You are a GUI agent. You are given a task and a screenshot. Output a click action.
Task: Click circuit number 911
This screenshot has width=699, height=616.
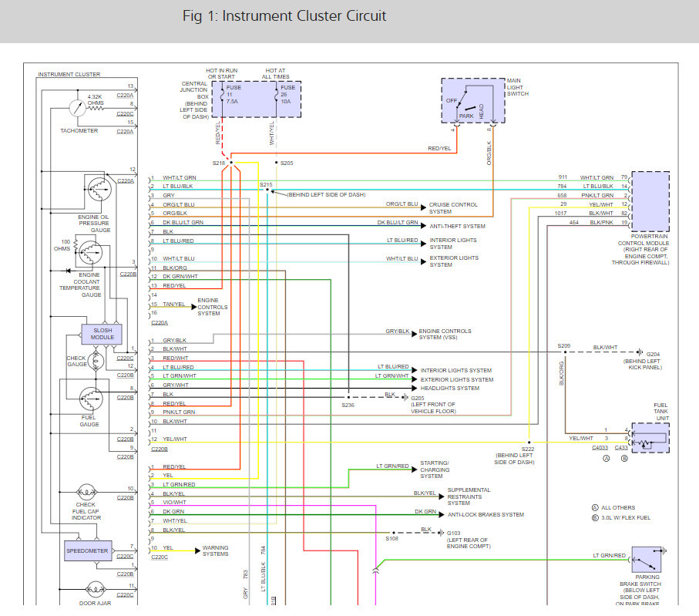click(562, 177)
